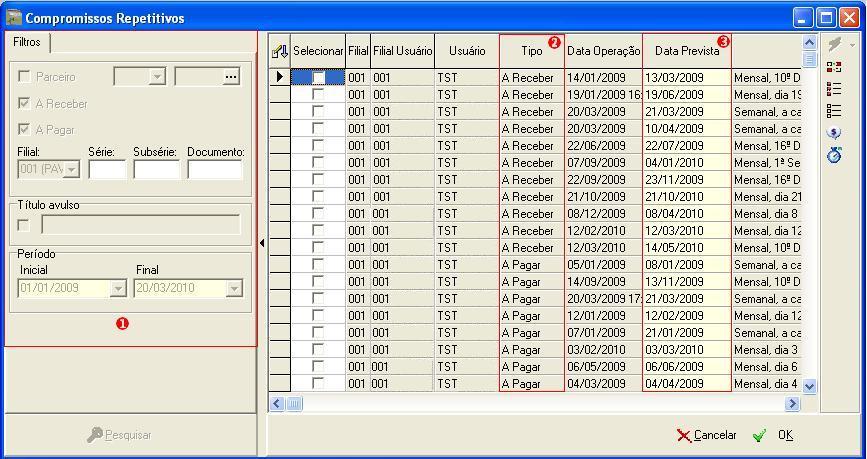Toggle the A Receber filter checkbox
867x459 pixels.
24,104
